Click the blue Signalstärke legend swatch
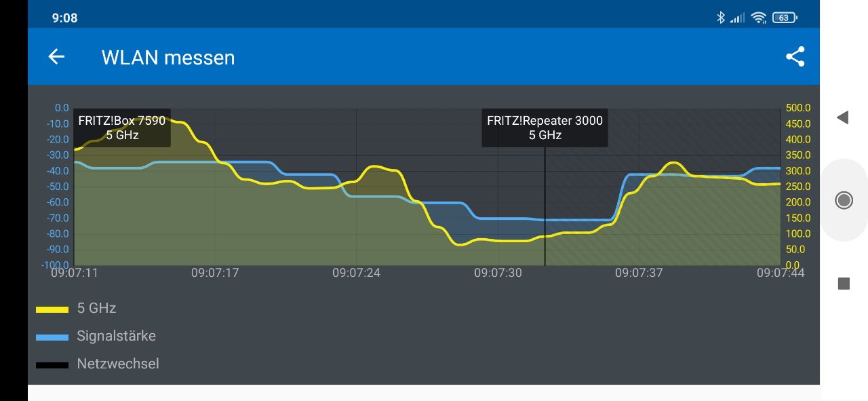The height and width of the screenshot is (401, 868). (52, 337)
